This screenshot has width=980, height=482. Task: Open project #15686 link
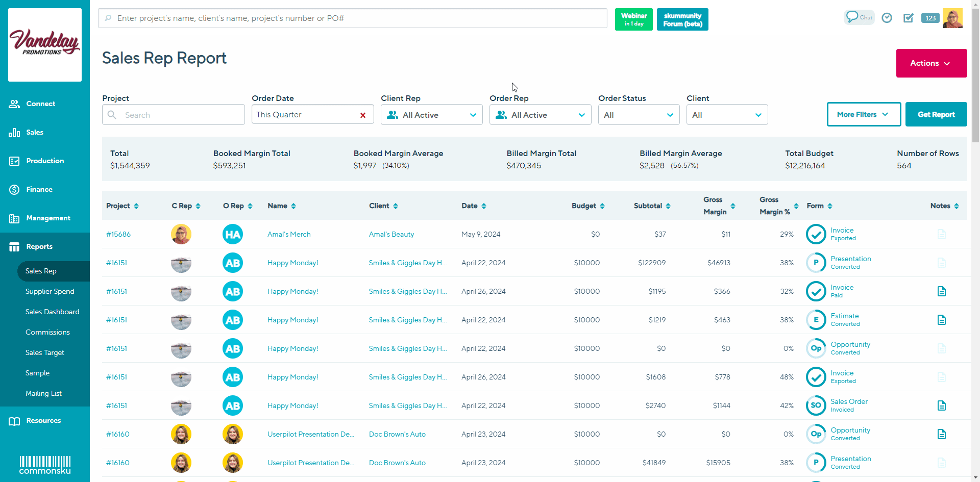(x=118, y=234)
